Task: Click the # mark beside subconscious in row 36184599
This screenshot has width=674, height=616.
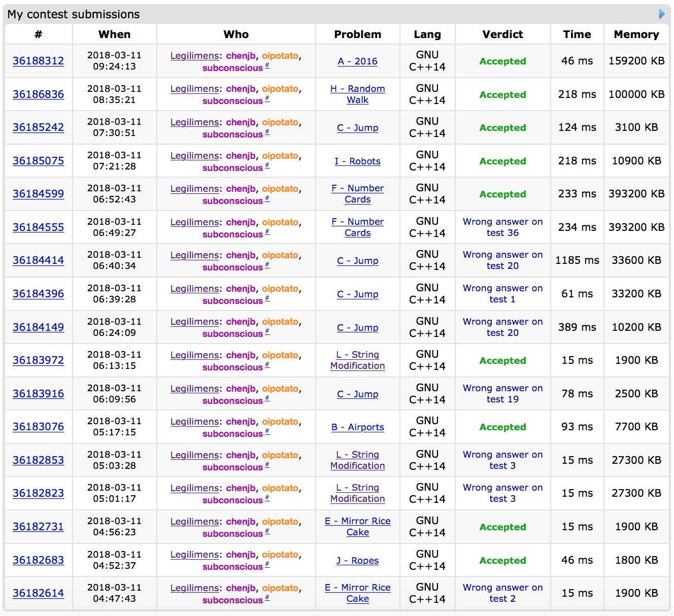Action: [267, 198]
